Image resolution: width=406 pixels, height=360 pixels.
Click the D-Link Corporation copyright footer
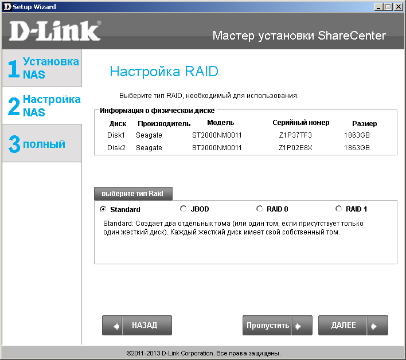tap(203, 353)
